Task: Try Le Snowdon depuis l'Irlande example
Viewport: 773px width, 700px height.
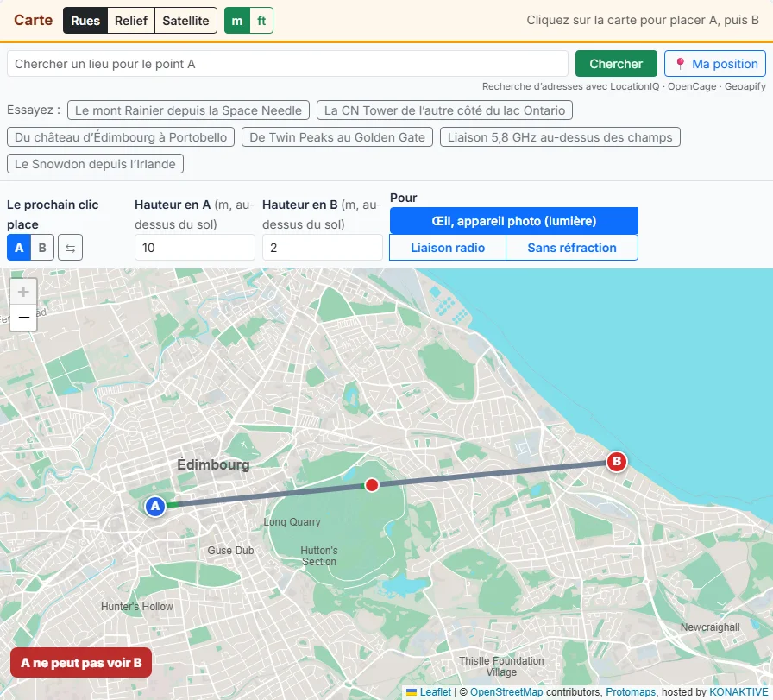Action: (95, 164)
